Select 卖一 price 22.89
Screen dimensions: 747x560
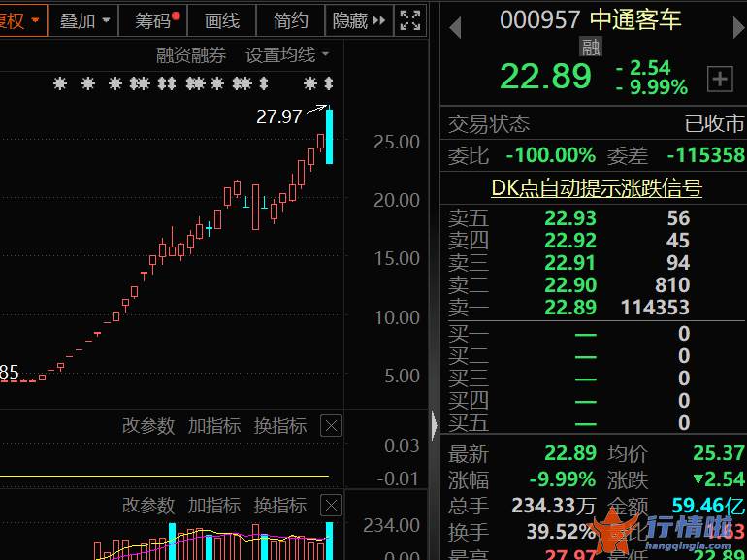click(x=570, y=308)
